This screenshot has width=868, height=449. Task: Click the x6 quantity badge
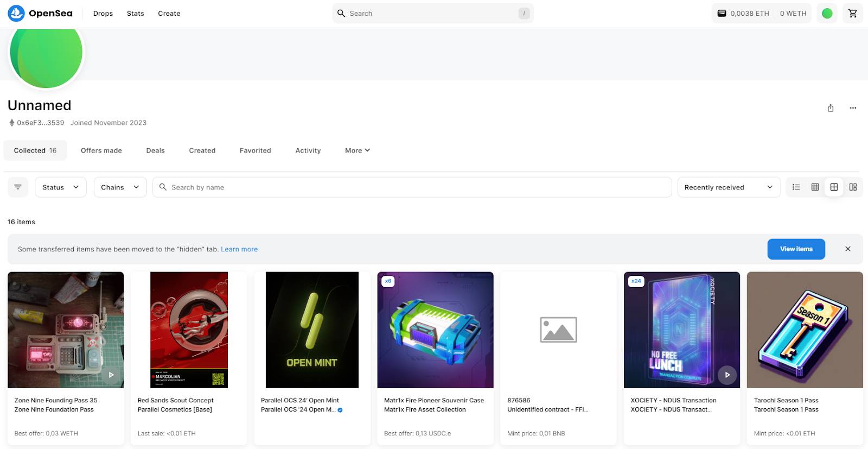pos(388,281)
